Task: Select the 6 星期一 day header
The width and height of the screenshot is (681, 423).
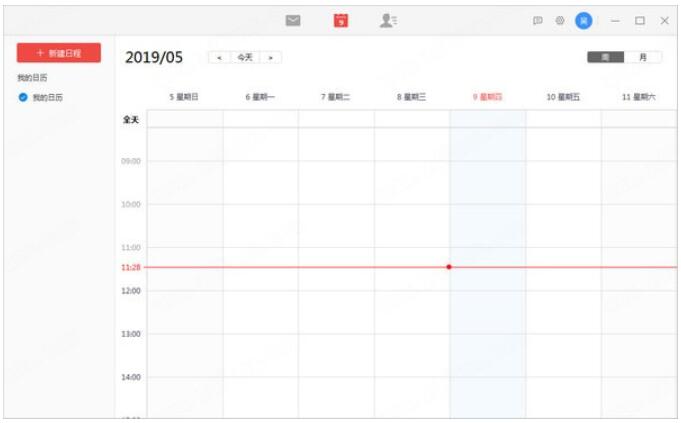Action: coord(260,97)
